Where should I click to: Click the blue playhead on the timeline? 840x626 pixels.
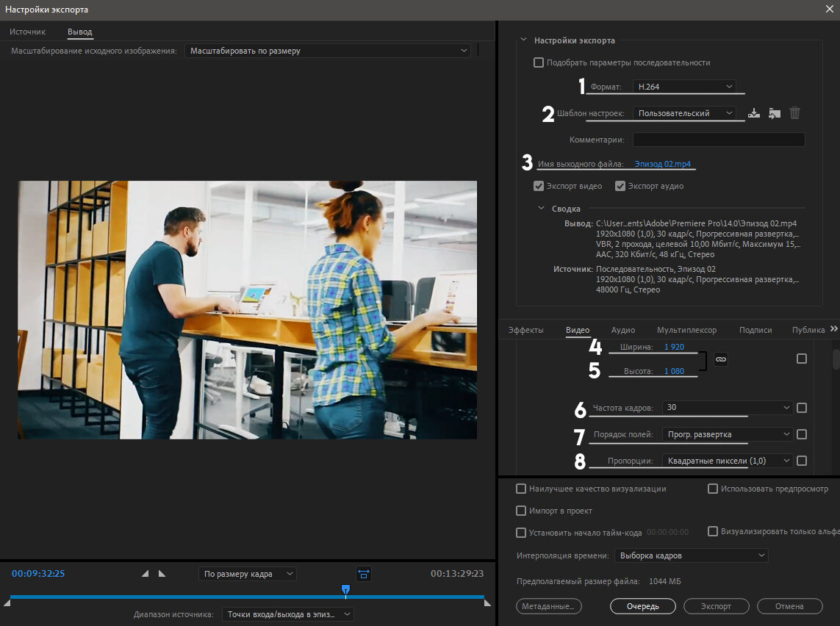(345, 589)
